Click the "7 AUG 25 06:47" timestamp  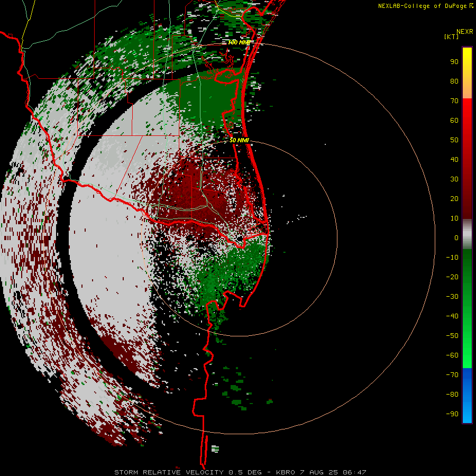tap(333, 472)
